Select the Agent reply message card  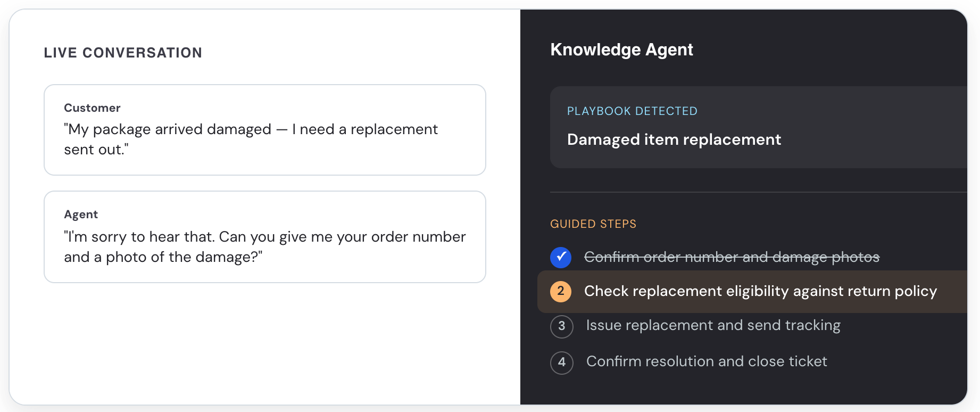[x=265, y=237]
